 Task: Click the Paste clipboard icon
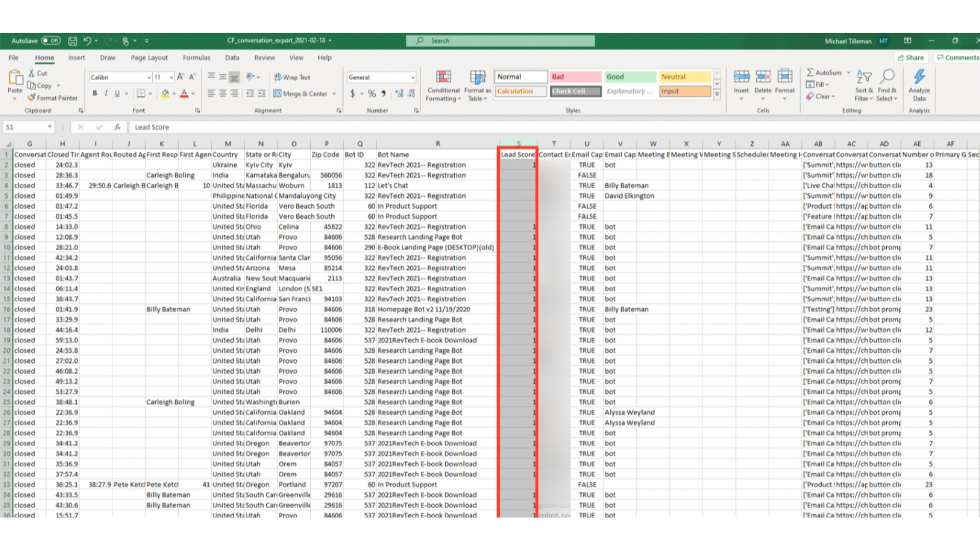pyautogui.click(x=15, y=78)
